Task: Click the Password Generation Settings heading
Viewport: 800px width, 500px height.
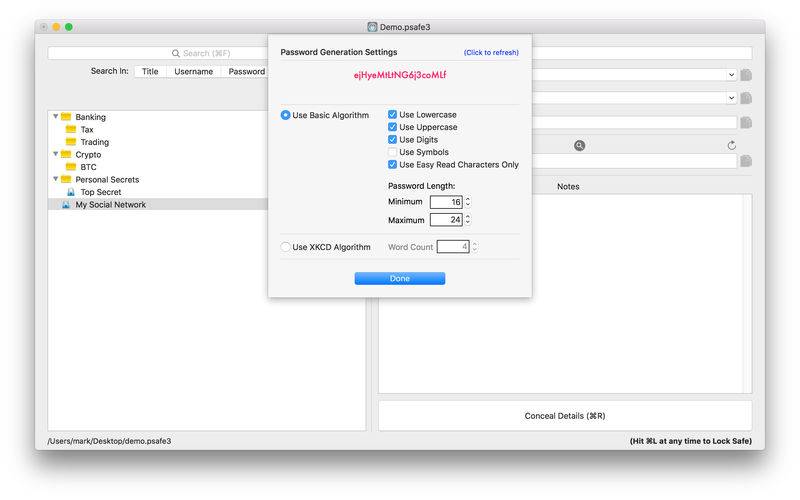Action: click(339, 52)
